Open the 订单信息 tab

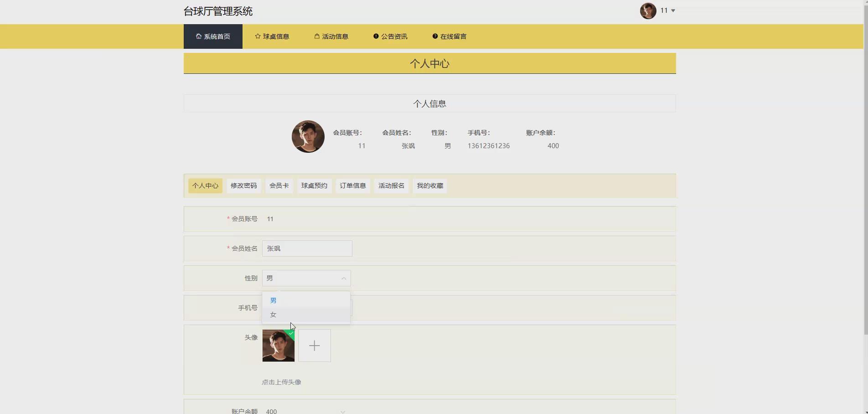pos(352,186)
